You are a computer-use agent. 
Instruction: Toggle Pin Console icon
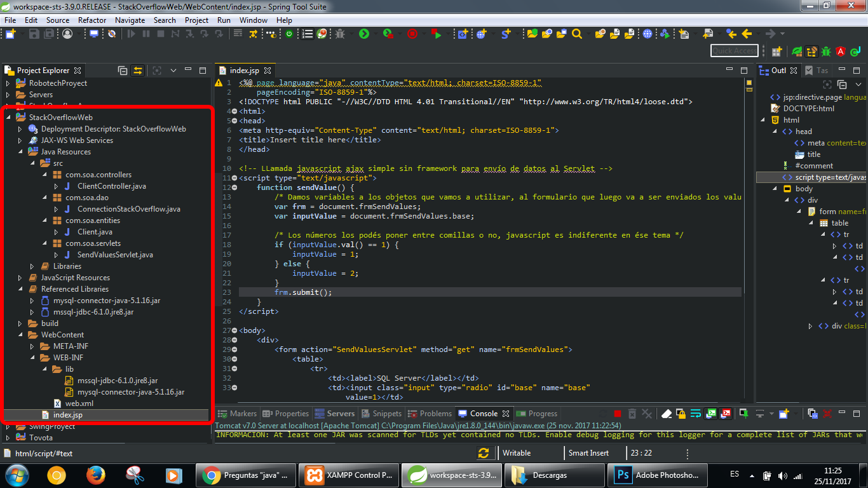pos(743,414)
